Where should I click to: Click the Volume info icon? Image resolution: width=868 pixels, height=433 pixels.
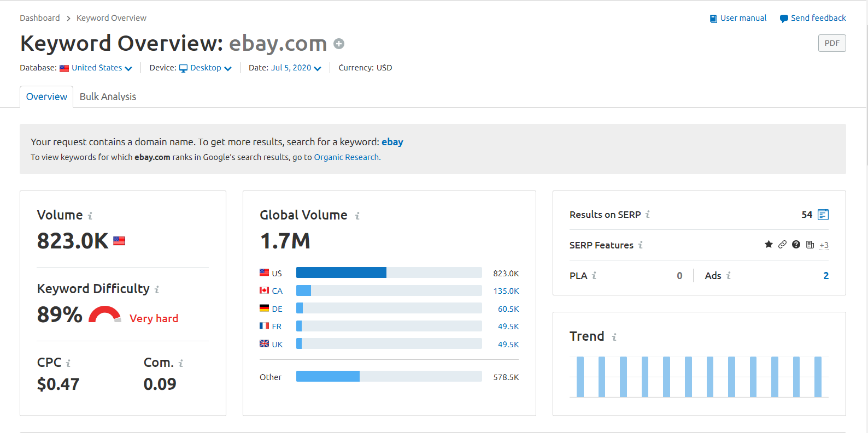pos(90,216)
